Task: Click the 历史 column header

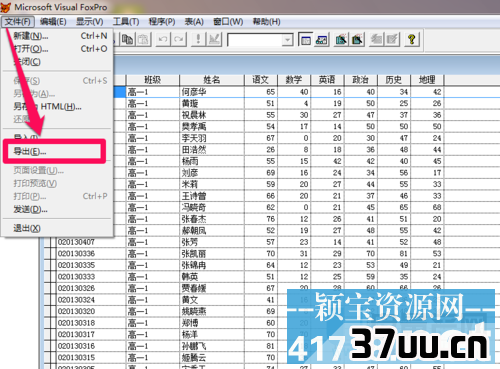Action: (394, 80)
